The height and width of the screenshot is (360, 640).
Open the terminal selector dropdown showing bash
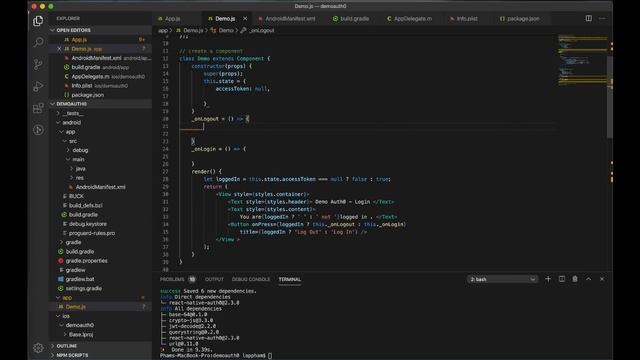(502, 279)
